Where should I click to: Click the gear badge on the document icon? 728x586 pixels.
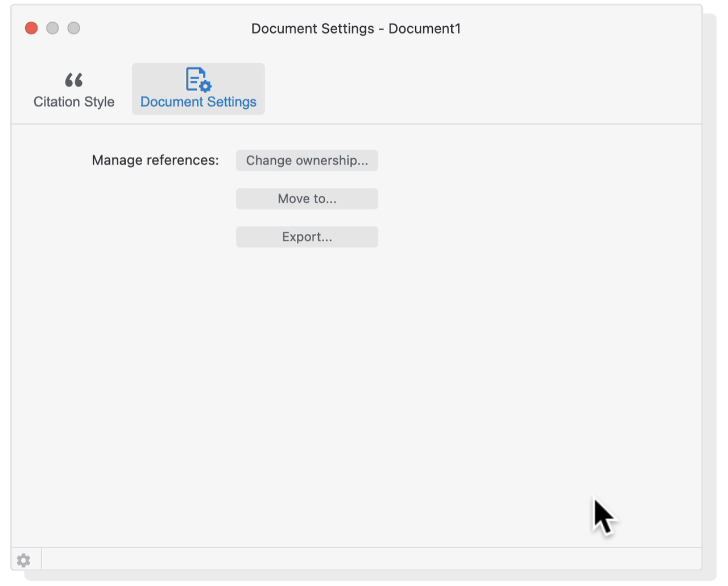(x=205, y=86)
